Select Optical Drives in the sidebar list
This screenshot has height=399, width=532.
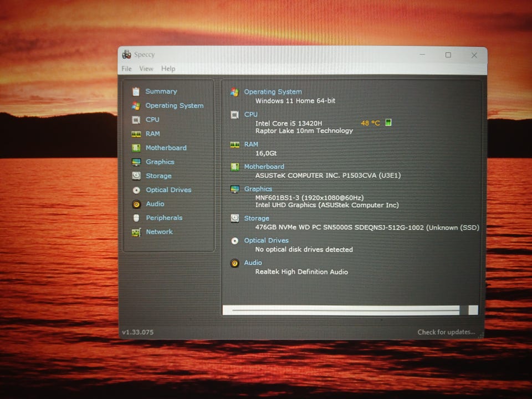tap(168, 190)
